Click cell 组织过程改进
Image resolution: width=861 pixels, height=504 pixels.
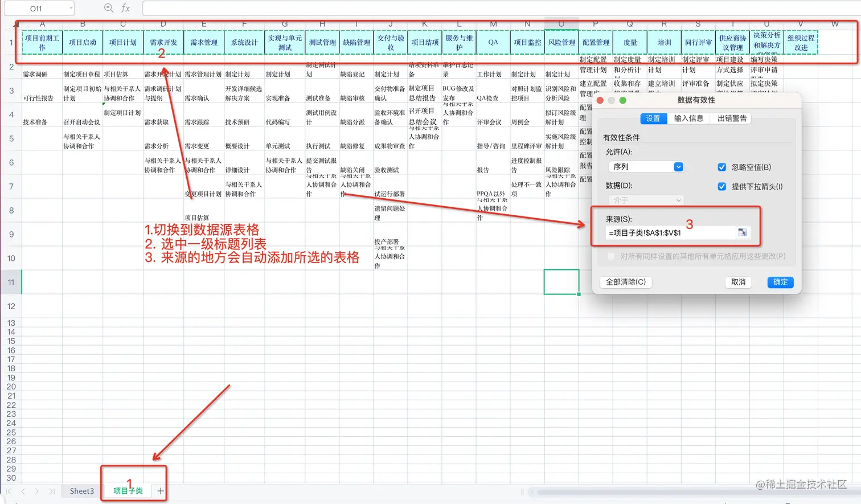point(801,43)
